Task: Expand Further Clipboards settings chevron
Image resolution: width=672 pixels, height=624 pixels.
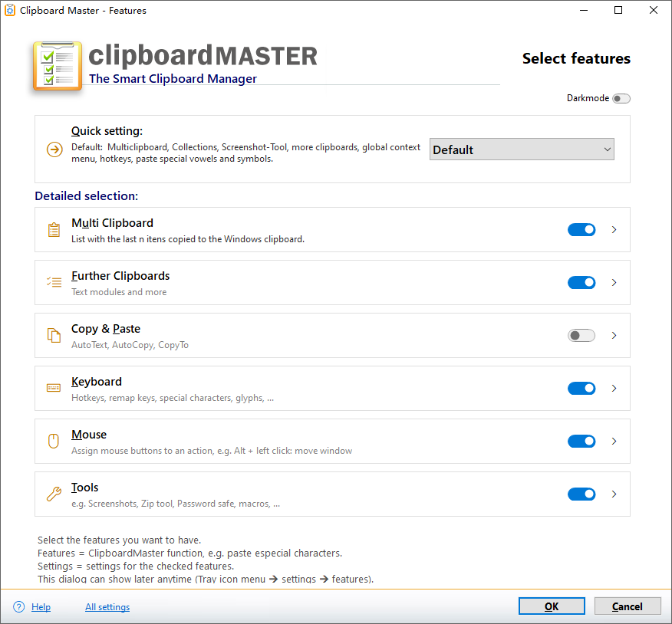Action: [614, 283]
